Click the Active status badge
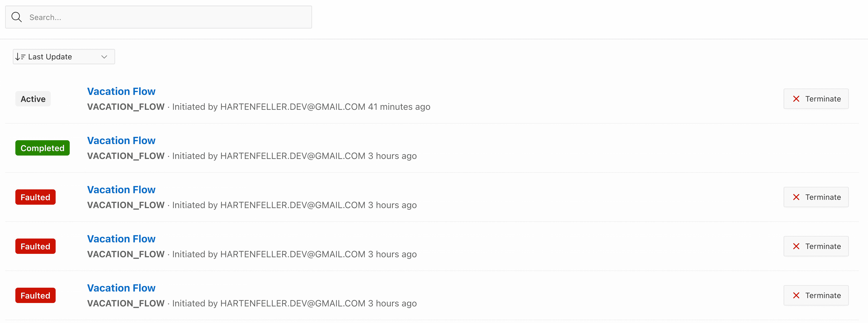This screenshot has height=323, width=868. point(33,99)
